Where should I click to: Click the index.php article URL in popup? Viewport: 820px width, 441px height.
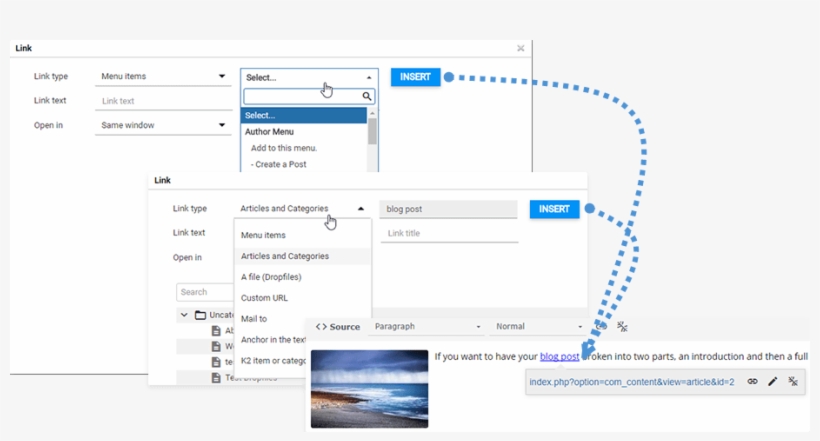tap(632, 382)
